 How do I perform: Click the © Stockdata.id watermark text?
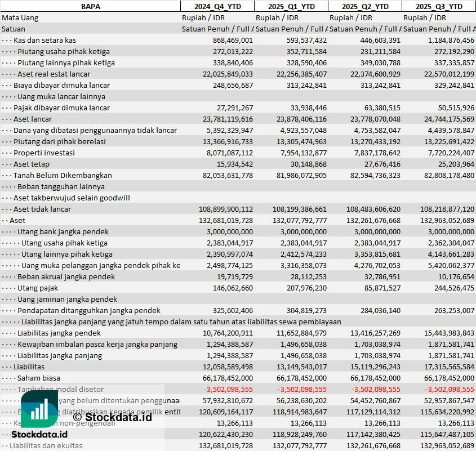(x=112, y=417)
